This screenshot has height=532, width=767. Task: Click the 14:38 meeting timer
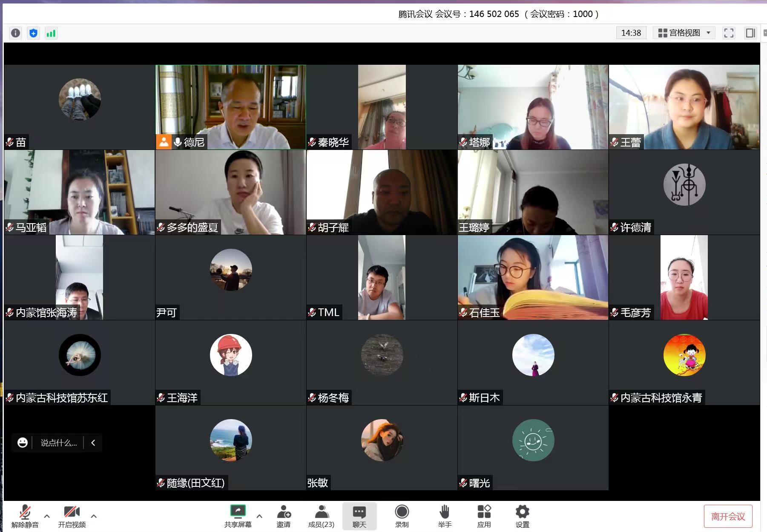click(631, 33)
